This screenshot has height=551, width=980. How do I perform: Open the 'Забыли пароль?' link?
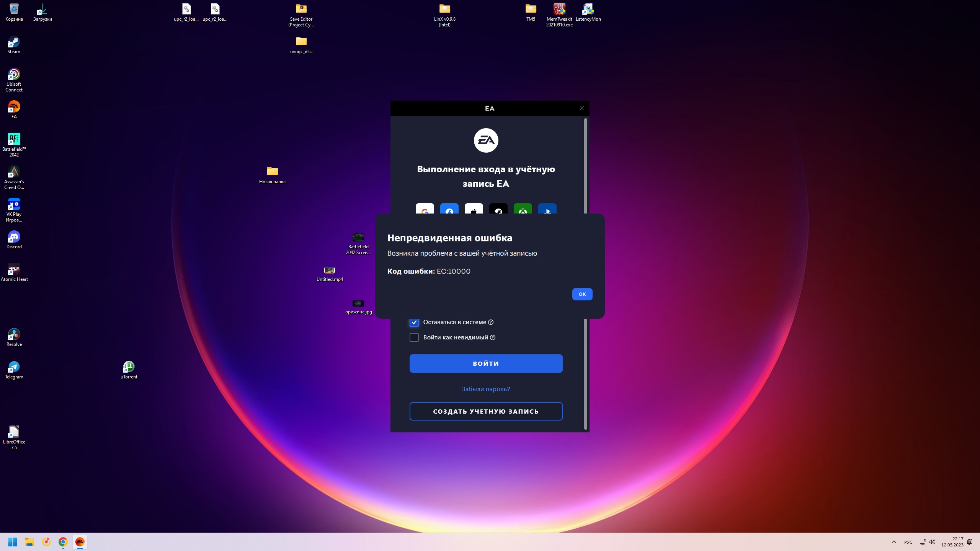coord(486,389)
